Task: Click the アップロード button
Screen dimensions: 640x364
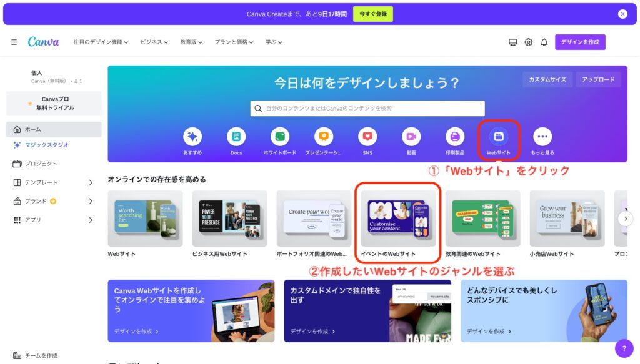Action: (598, 79)
